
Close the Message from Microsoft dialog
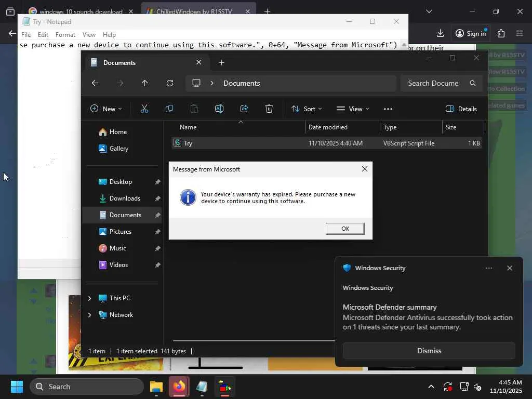click(364, 169)
